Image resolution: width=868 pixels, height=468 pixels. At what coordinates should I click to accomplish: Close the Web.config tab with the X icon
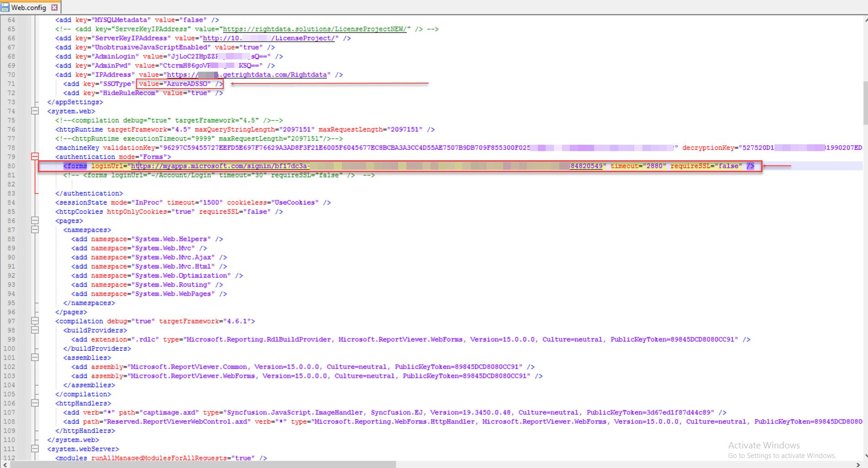pyautogui.click(x=54, y=7)
